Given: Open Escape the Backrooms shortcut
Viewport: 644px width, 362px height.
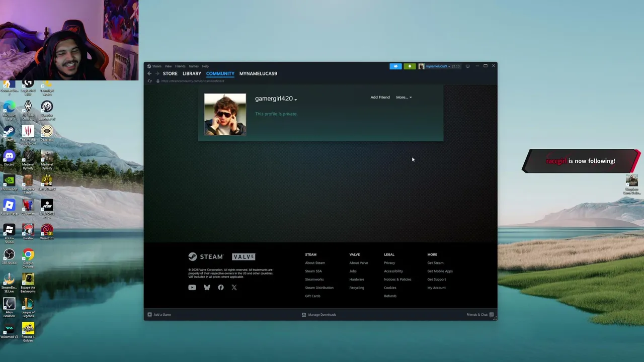Looking at the screenshot, I should click(28, 283).
